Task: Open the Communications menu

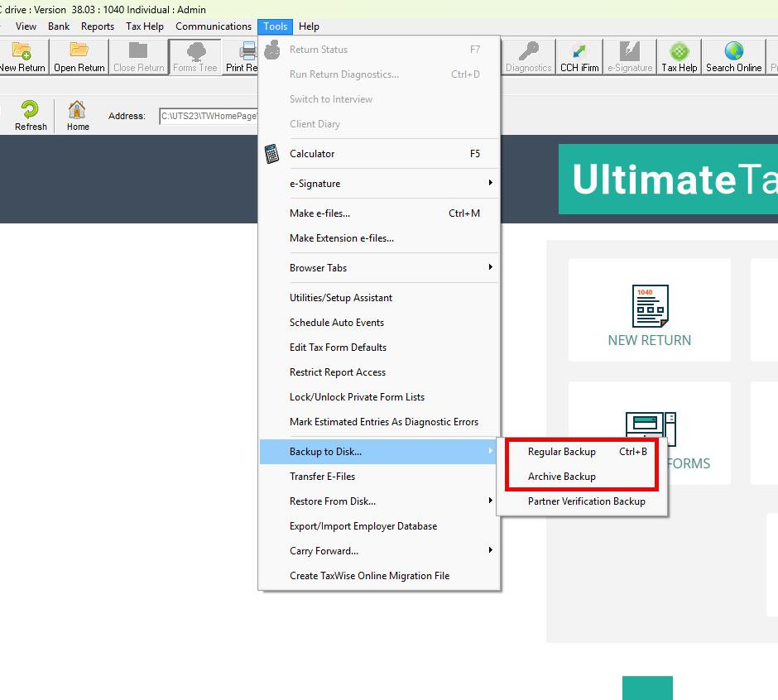Action: (x=214, y=26)
